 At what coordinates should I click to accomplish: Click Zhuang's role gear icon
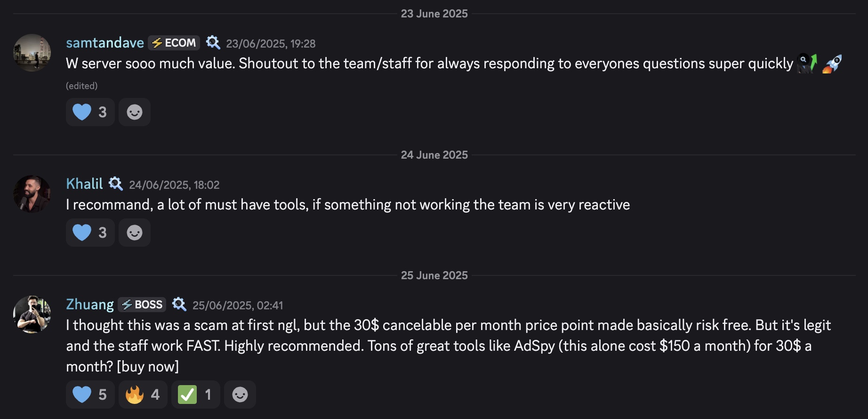179,305
